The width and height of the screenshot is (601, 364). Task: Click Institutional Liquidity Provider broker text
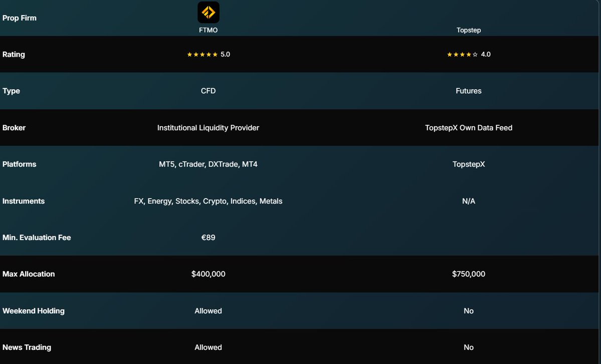coord(208,128)
